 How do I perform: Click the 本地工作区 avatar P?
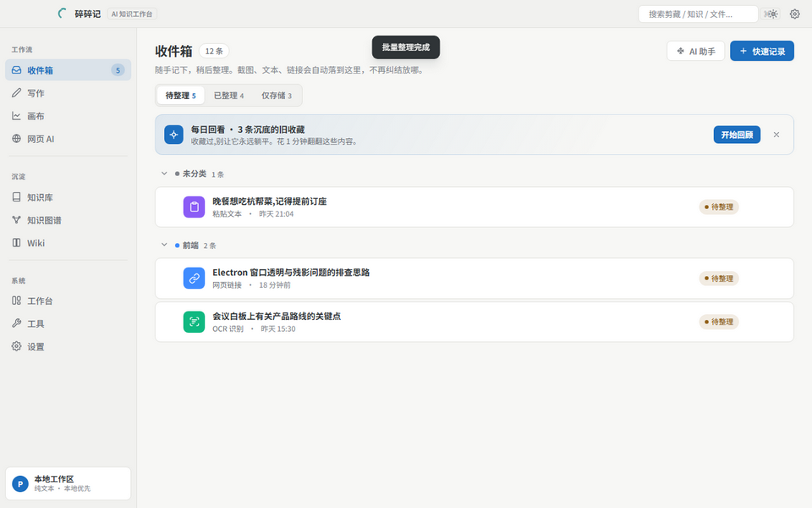(x=20, y=484)
